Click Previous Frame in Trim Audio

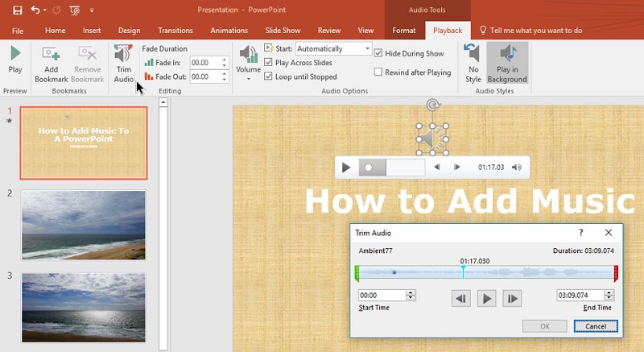click(460, 299)
